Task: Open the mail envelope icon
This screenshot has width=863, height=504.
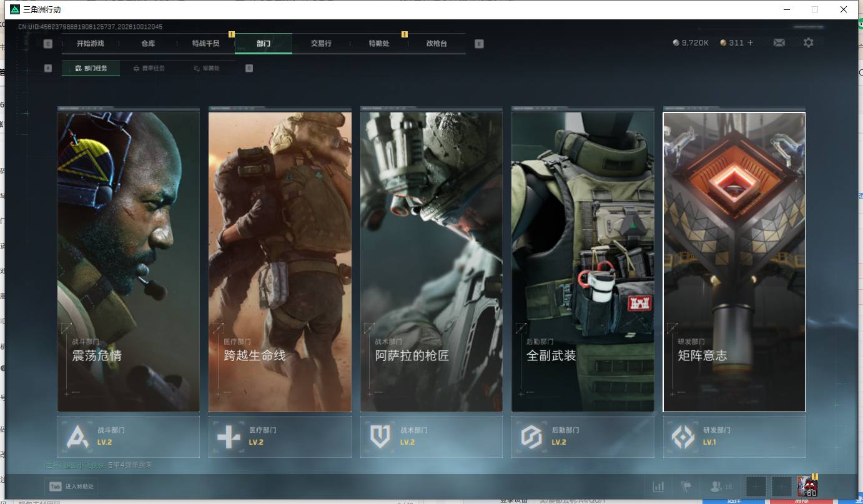Action: tap(779, 42)
